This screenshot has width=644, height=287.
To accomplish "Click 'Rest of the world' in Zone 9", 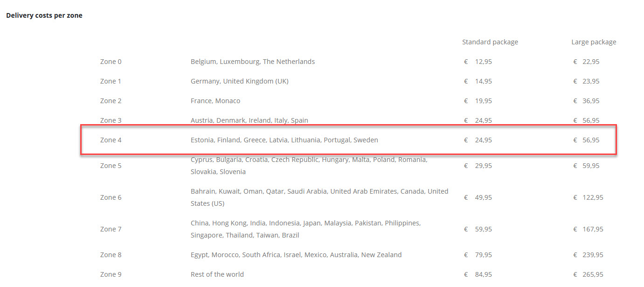I will [x=217, y=274].
